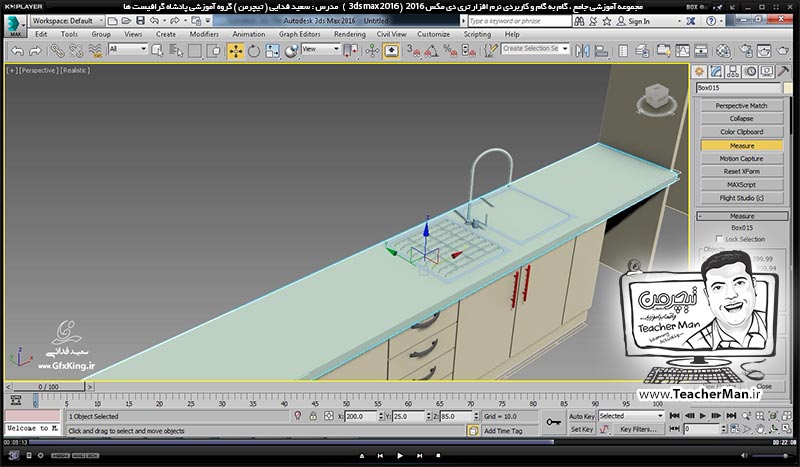
Task: Switch to the Modify command panel tab
Action: (716, 71)
